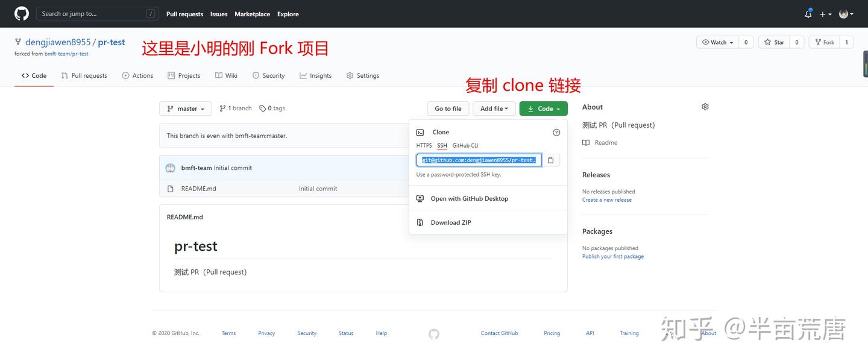868x364 pixels.
Task: Select the Code tab
Action: [34, 75]
